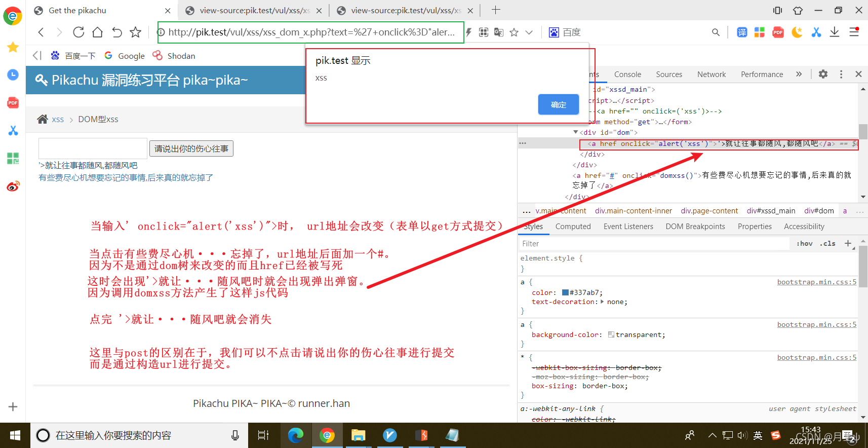The width and height of the screenshot is (868, 448).
Task: Open DevTools more options kebab menu
Action: pos(841,74)
